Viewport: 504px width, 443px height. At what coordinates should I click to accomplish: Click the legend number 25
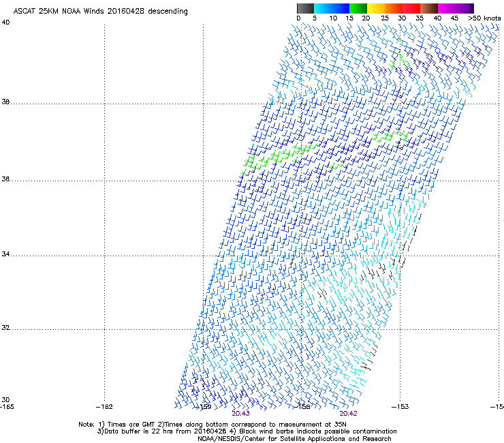[385, 18]
